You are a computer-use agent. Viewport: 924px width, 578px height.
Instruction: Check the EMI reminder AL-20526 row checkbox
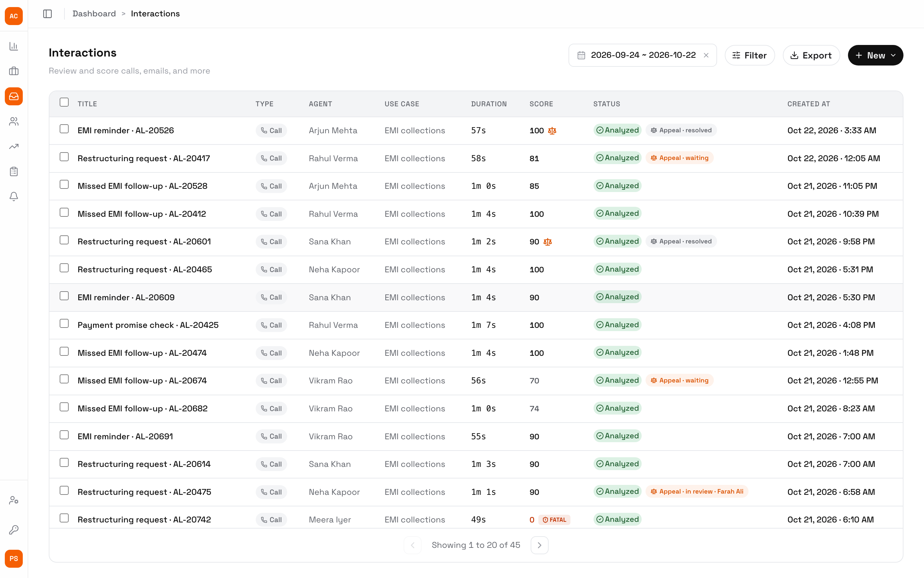64,129
